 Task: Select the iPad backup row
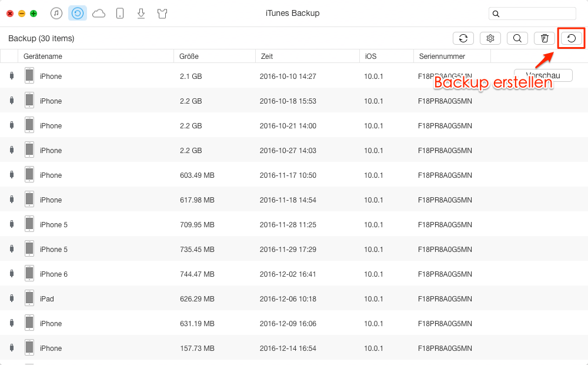[x=294, y=298]
